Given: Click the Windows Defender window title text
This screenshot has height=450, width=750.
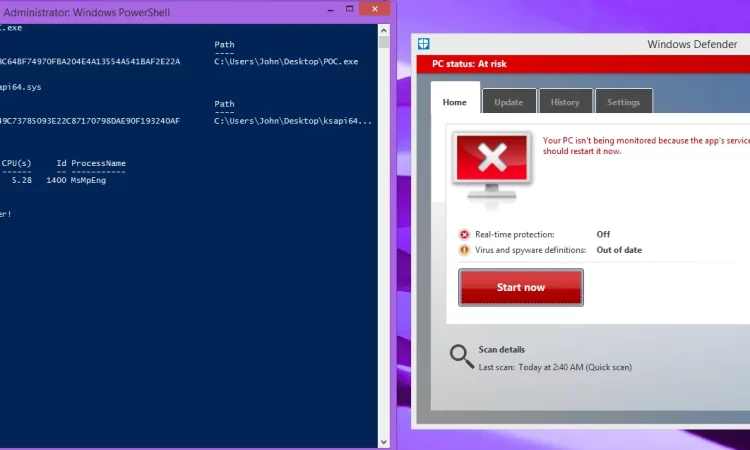Looking at the screenshot, I should click(x=692, y=44).
